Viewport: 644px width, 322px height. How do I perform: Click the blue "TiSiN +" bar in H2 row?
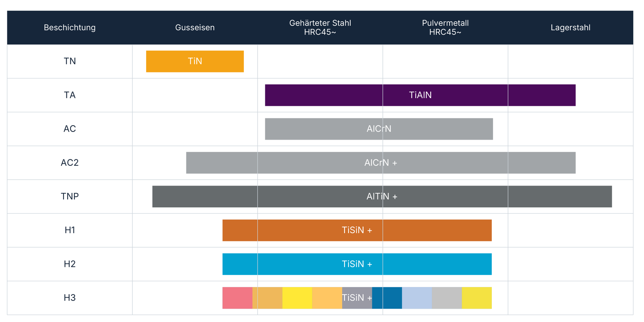357,264
